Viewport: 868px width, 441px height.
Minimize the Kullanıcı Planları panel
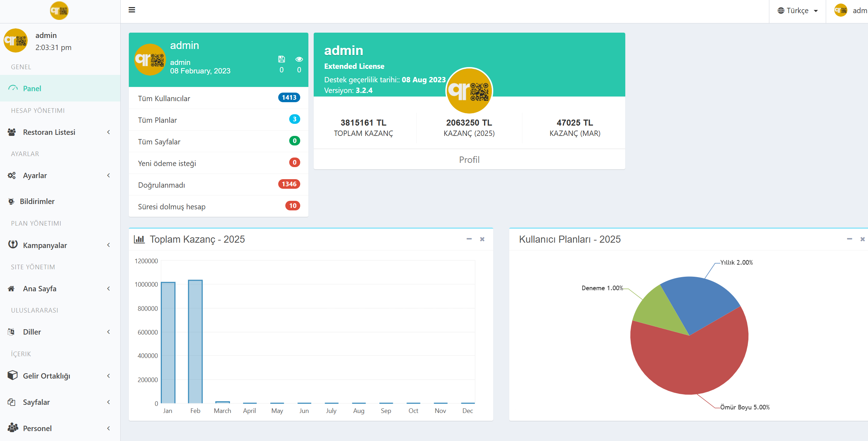click(850, 239)
